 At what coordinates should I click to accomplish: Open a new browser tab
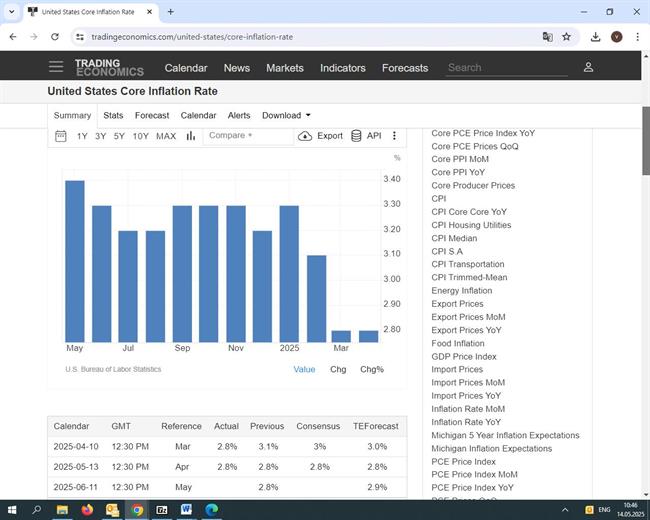[170, 12]
